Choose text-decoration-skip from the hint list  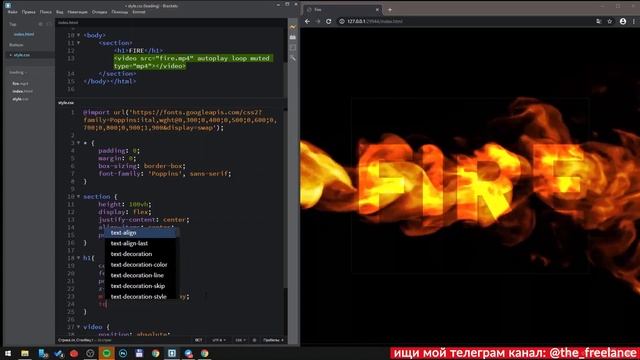click(x=141, y=286)
